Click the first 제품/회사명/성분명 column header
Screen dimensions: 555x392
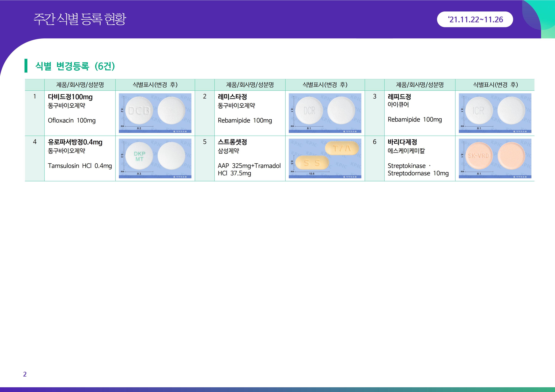coord(80,85)
